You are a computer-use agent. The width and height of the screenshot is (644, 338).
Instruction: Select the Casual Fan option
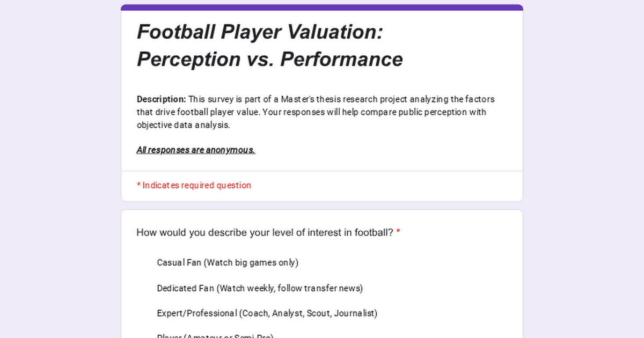227,262
